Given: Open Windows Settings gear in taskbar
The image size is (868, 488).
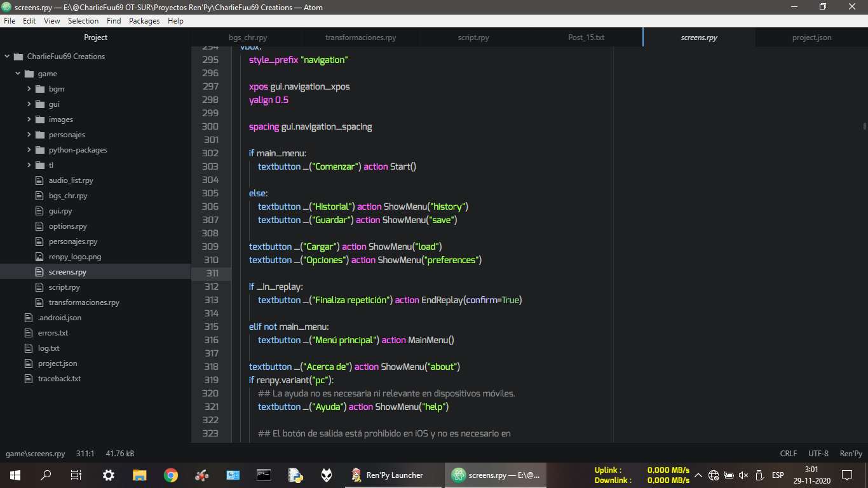Looking at the screenshot, I should [x=109, y=475].
